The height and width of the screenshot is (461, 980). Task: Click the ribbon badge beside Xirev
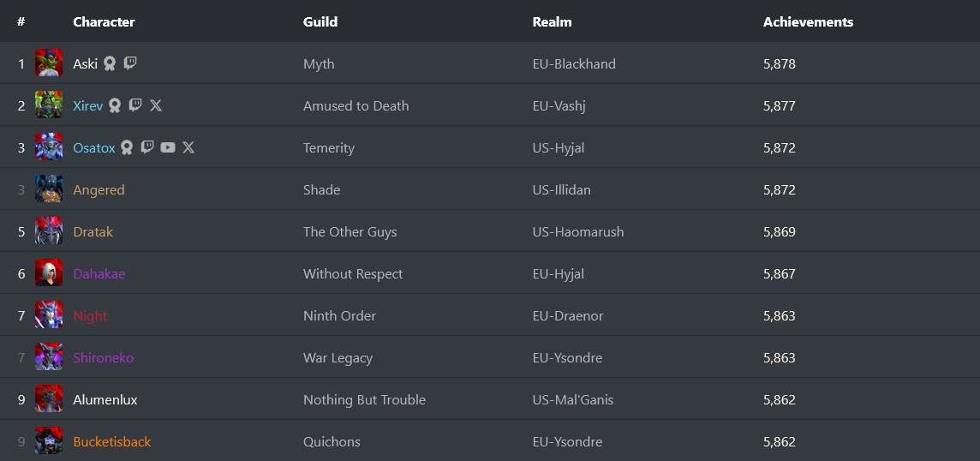point(115,105)
